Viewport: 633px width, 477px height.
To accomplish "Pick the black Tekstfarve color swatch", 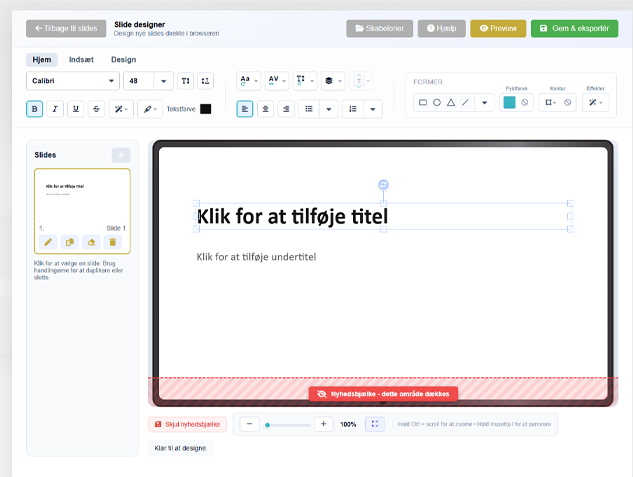I will click(205, 109).
